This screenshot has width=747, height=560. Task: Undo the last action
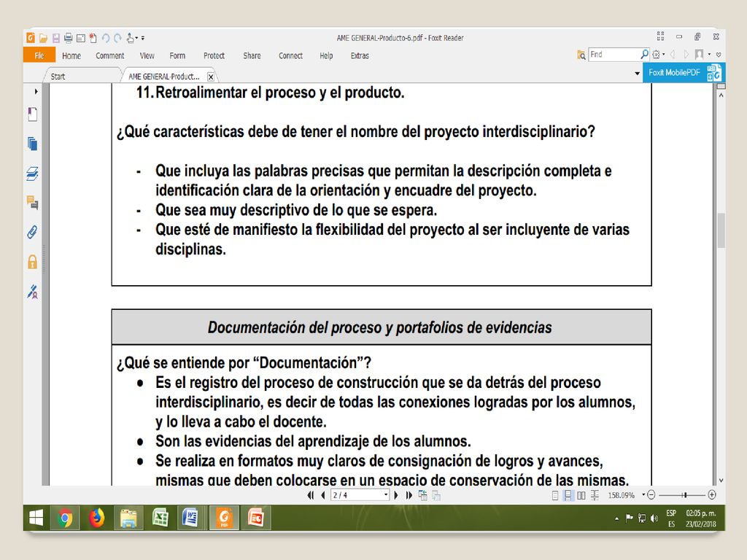coord(105,38)
